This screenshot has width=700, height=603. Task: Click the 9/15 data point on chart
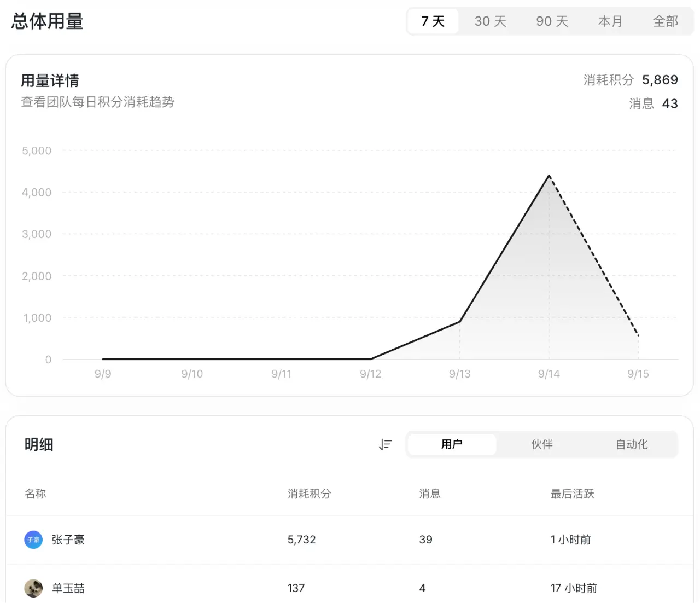638,335
